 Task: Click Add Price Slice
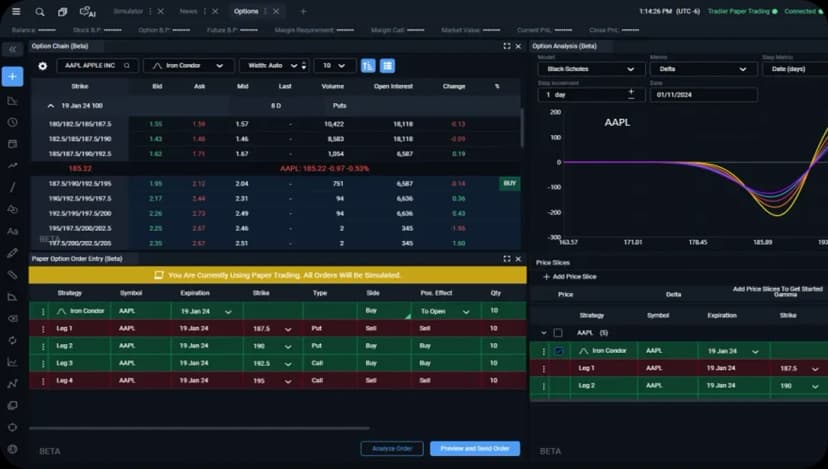[570, 277]
